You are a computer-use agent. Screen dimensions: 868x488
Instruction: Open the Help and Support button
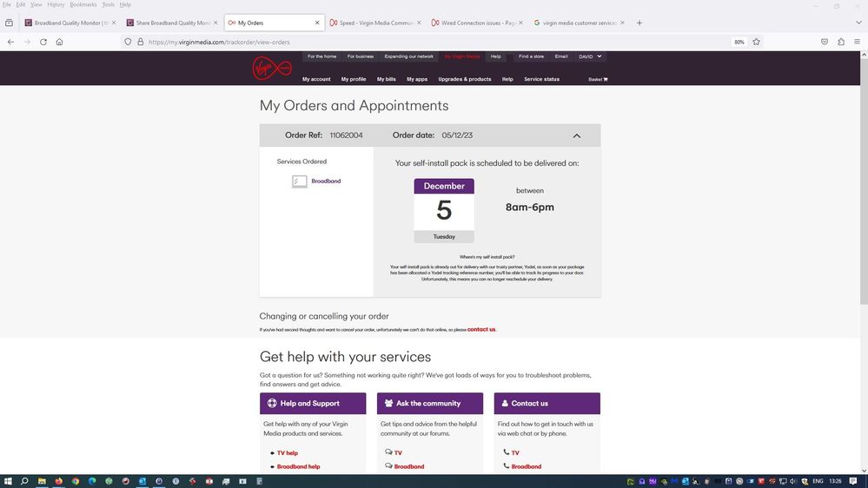pyautogui.click(x=313, y=404)
